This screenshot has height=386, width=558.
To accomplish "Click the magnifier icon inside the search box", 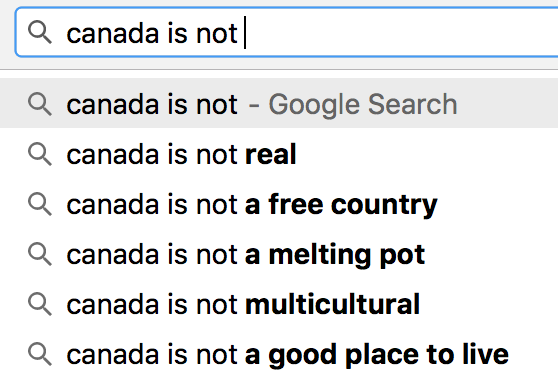I will click(x=40, y=32).
